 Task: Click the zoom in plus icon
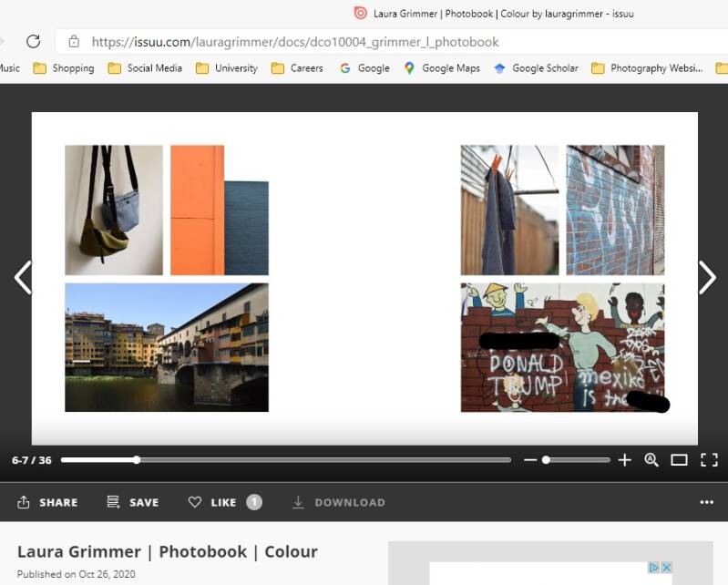coord(624,460)
